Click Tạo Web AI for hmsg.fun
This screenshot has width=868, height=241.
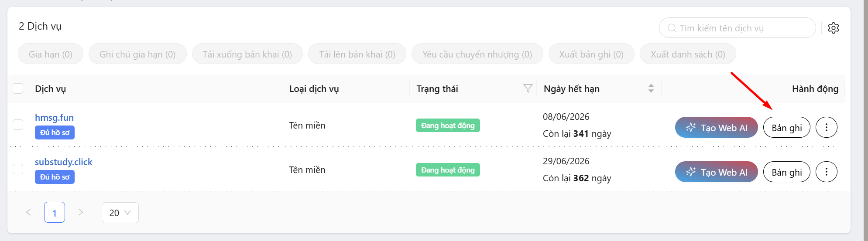point(716,128)
